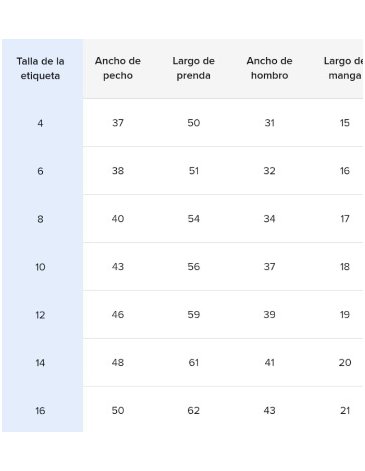Image resolution: width=365 pixels, height=471 pixels.
Task: Select sleeve length 18 for size 10
Action: coord(345,267)
